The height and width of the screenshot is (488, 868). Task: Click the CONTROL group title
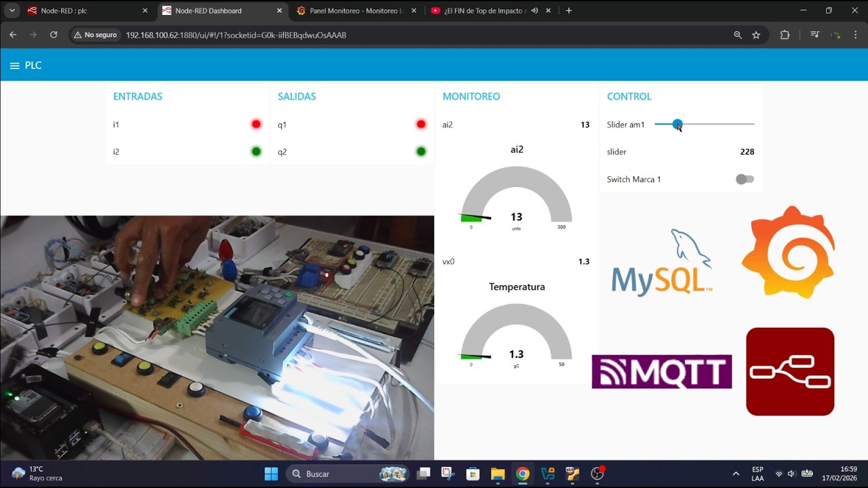[x=629, y=96]
